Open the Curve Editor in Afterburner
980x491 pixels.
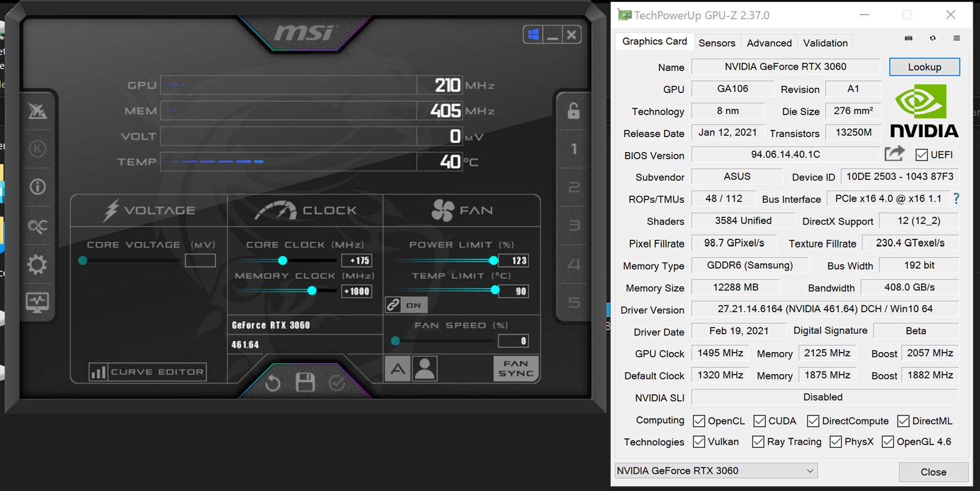pos(147,372)
